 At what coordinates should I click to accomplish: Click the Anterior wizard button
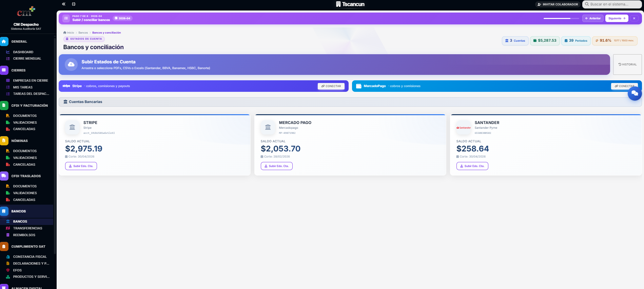(x=593, y=18)
